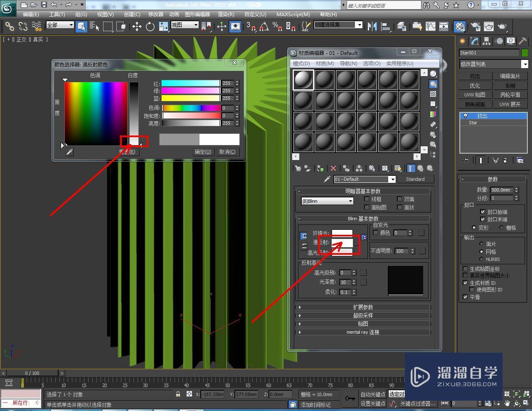Click the 红 channel slider
The width and height of the screenshot is (532, 411).
191,83
